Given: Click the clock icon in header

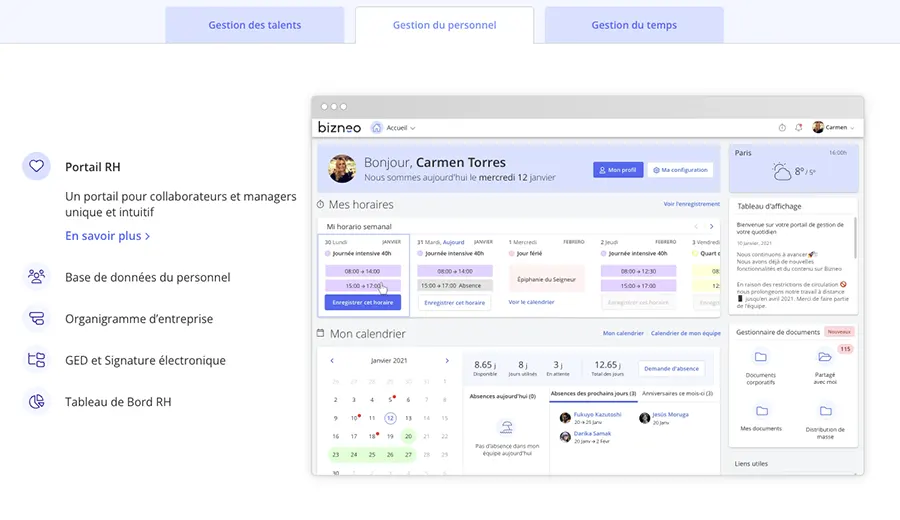Looking at the screenshot, I should [x=782, y=127].
